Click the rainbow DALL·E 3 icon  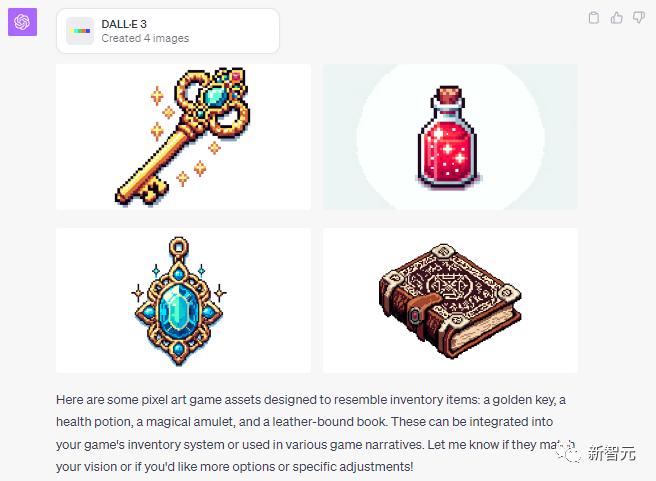[80, 31]
